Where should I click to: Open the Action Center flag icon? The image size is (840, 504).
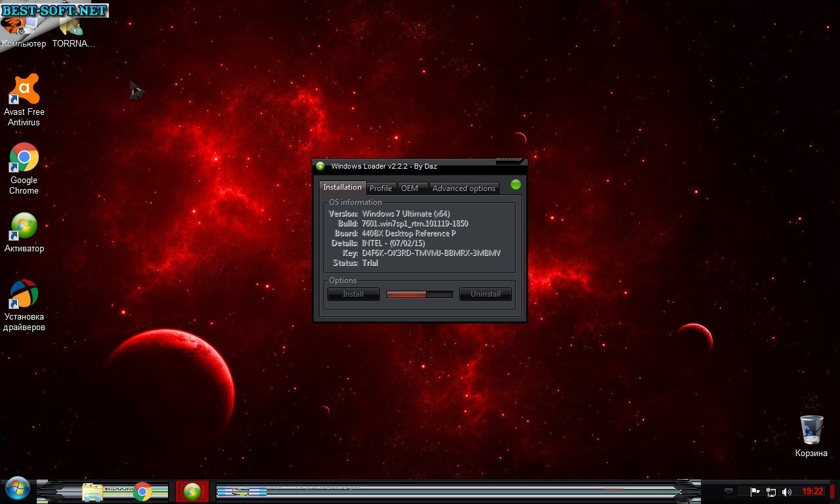coord(755,492)
